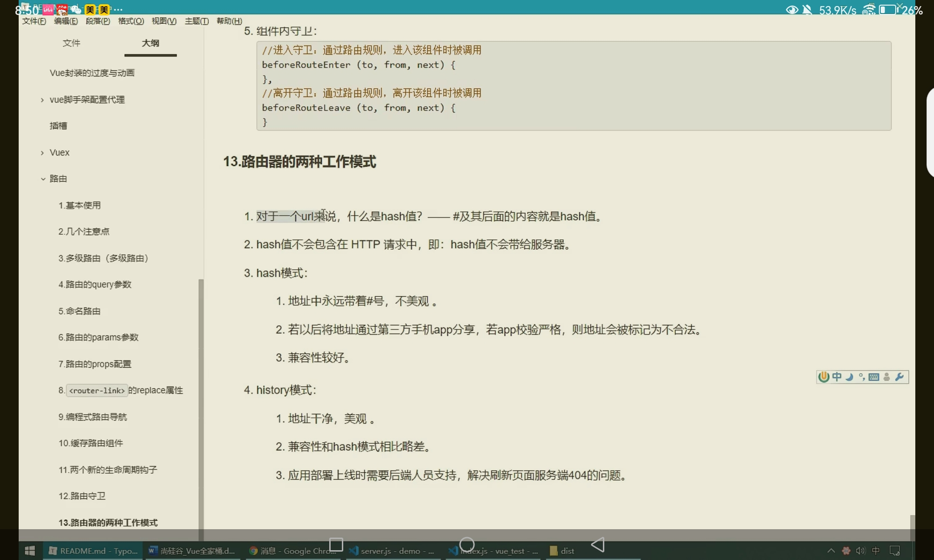Toggle the taskbar 中 language indicator
The height and width of the screenshot is (560, 934).
(876, 551)
